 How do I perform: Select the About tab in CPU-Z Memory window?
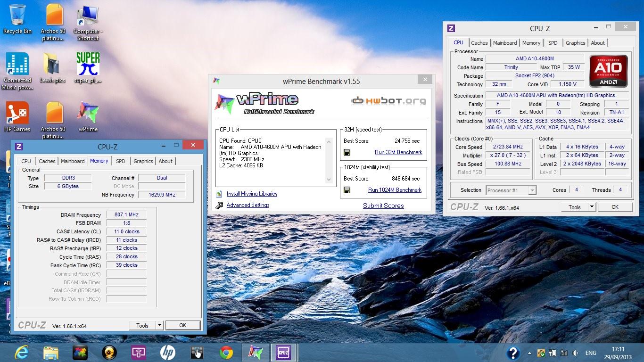[165, 161]
